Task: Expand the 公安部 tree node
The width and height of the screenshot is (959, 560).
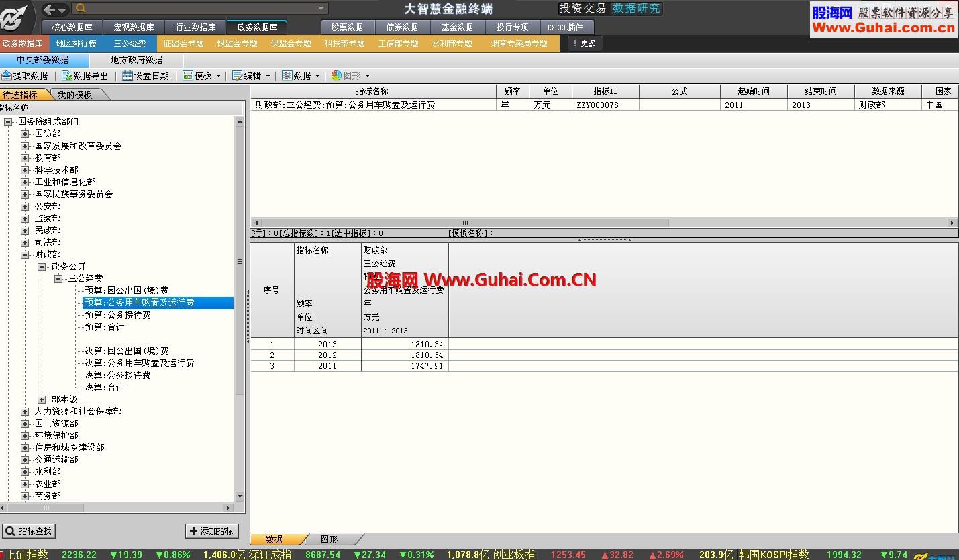Action: click(x=25, y=206)
